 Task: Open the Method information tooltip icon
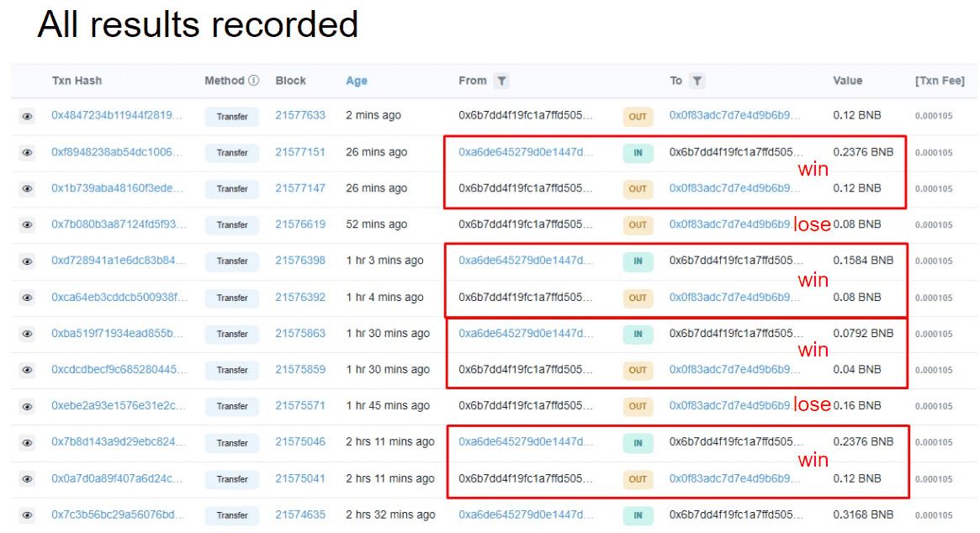point(252,81)
